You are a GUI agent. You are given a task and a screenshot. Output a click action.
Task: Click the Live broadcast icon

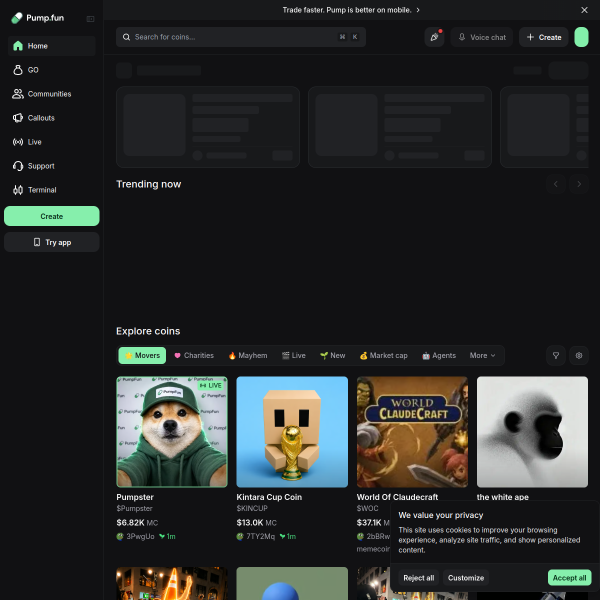[18, 142]
